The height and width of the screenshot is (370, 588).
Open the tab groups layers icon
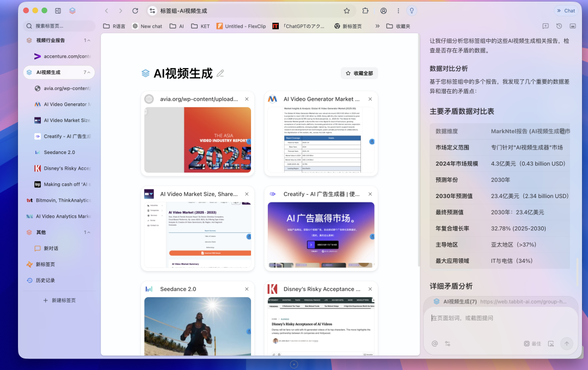(72, 10)
